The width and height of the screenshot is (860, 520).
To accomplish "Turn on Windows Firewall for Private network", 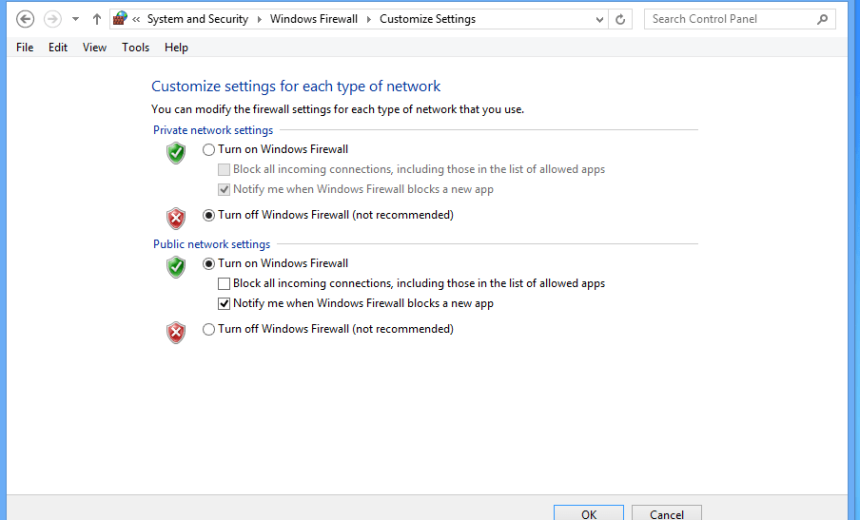I will coord(209,150).
